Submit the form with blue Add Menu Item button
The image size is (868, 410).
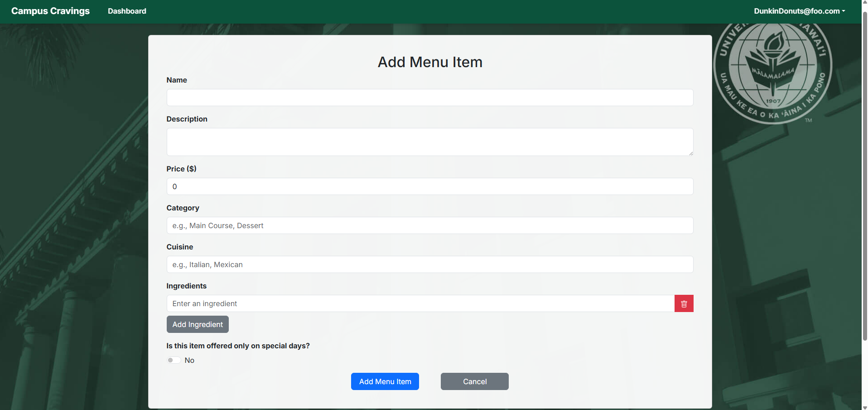[x=385, y=381]
